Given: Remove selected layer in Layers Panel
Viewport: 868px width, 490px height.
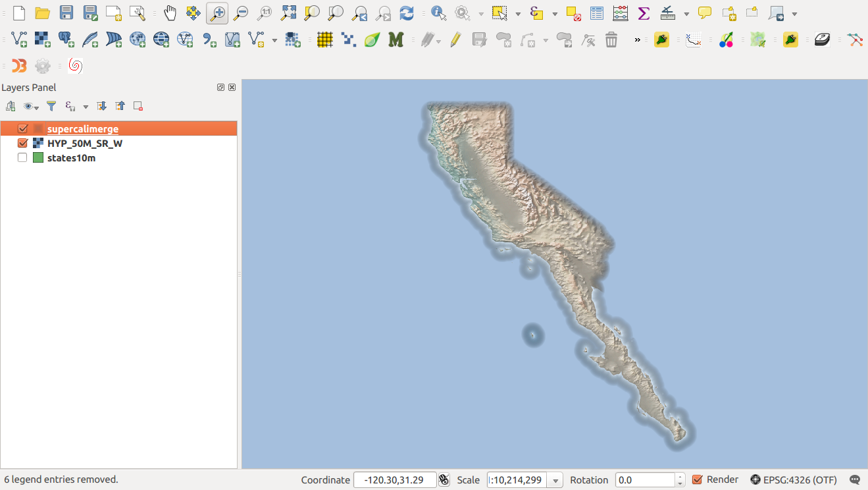Looking at the screenshot, I should click(138, 106).
